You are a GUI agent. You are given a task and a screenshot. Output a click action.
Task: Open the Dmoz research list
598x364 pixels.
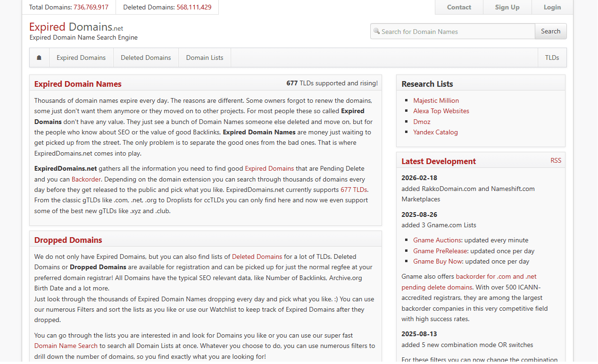tap(422, 121)
